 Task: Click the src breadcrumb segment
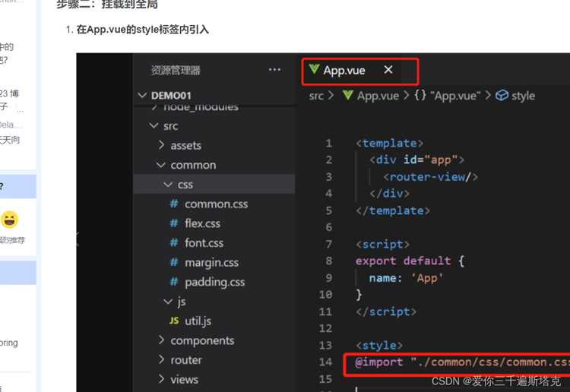tap(316, 96)
